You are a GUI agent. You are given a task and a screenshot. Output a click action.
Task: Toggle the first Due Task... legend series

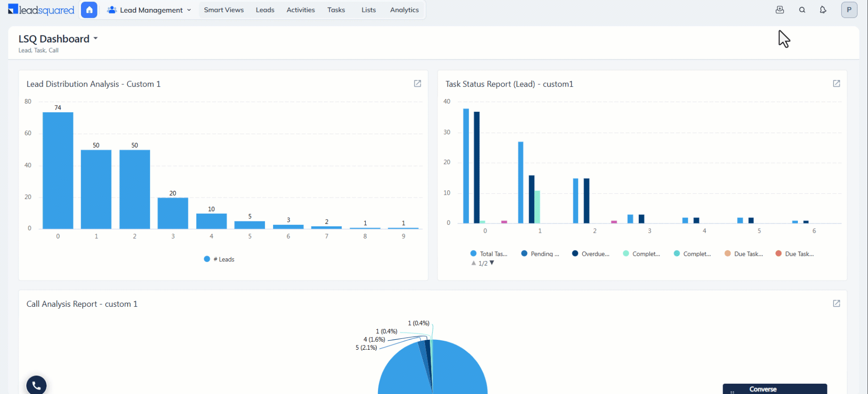(x=744, y=254)
